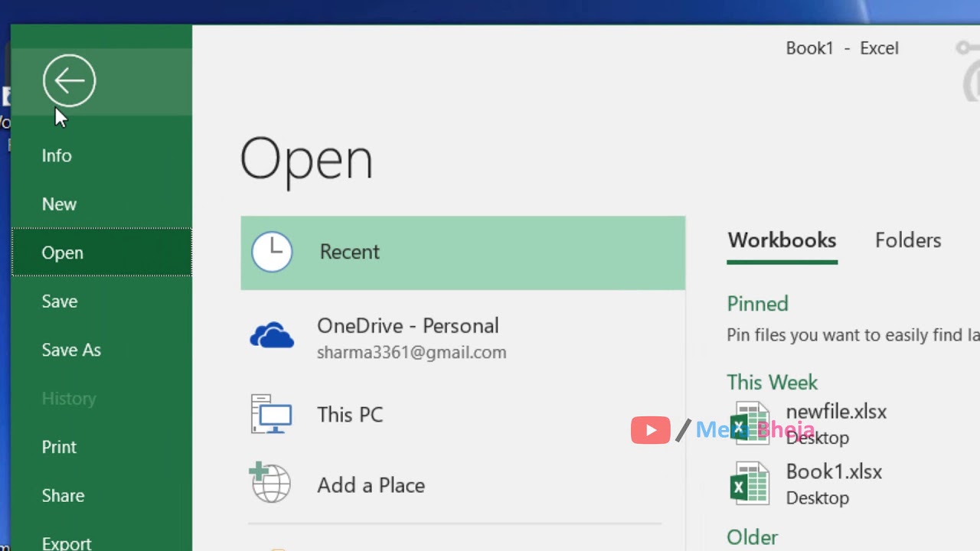Click the Older section heading
Screen dimensions: 980x551
[x=752, y=537]
